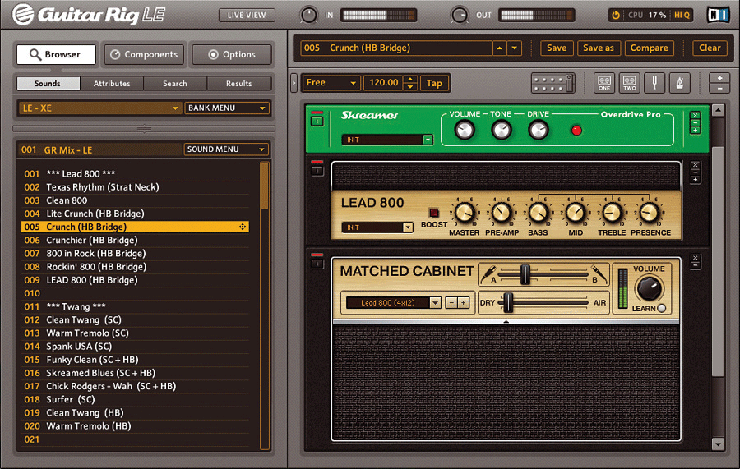Select preset 016 Skreamed Blues (SC + HB)
Screen dimensions: 740x469
[x=135, y=373]
